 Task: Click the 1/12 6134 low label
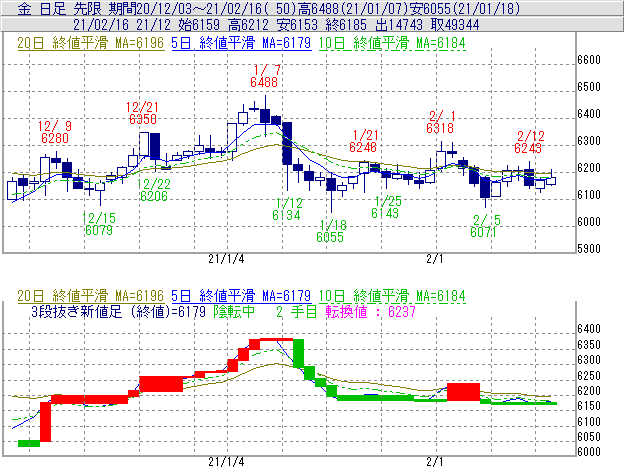287,209
